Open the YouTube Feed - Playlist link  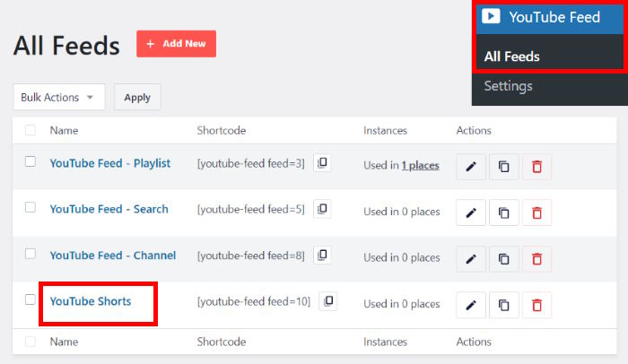[x=110, y=163]
